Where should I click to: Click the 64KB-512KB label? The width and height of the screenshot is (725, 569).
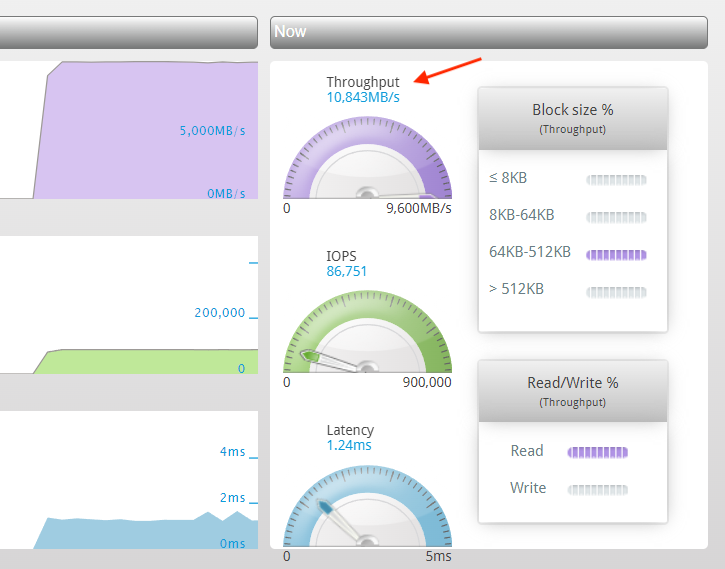click(530, 252)
